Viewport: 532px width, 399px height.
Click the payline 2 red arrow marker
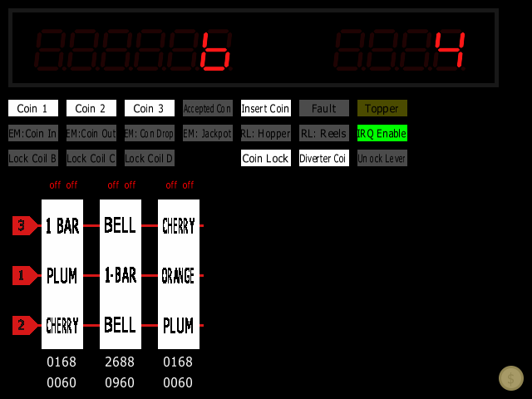pyautogui.click(x=24, y=325)
